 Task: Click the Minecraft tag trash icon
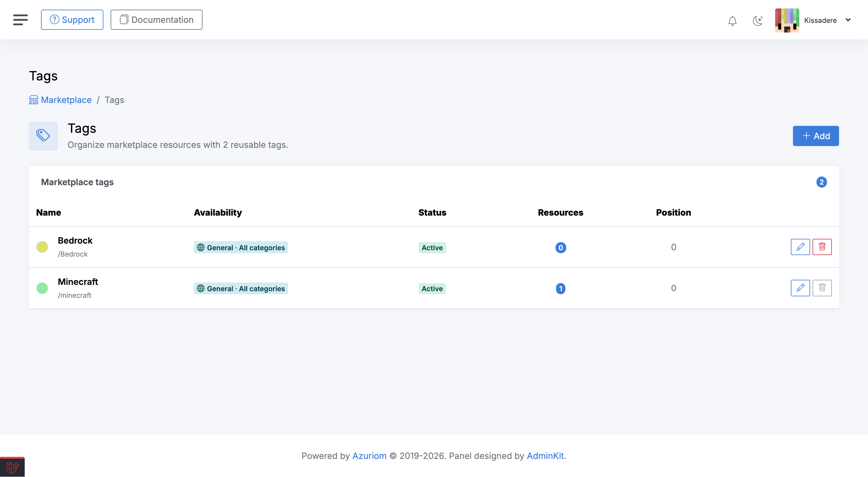[822, 288]
